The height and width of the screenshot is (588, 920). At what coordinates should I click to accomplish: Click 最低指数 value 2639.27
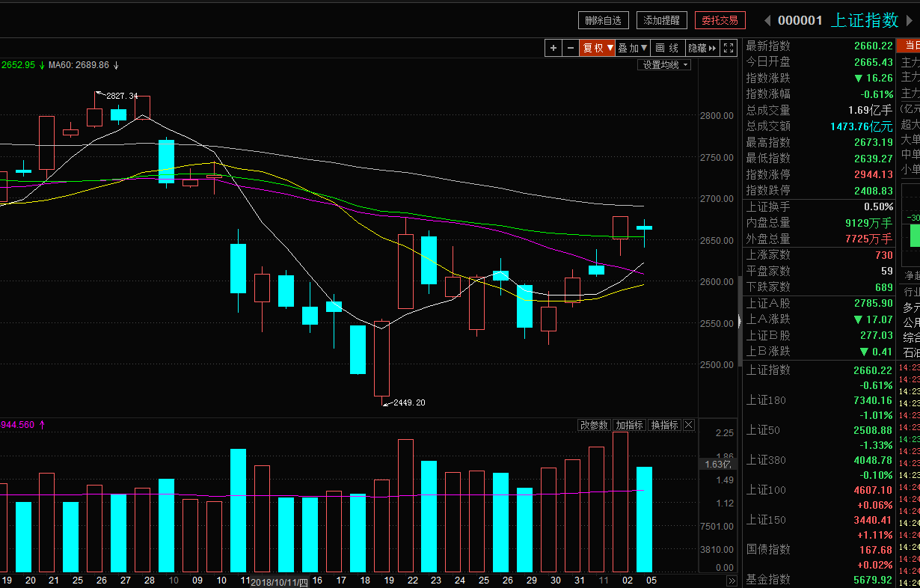(x=873, y=159)
